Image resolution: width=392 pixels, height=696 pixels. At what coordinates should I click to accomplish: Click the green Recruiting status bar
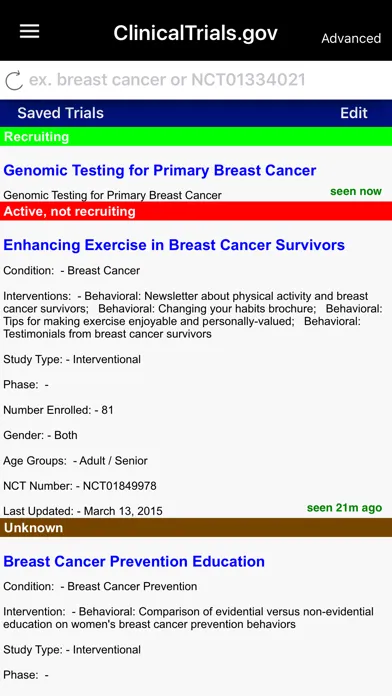tap(196, 137)
